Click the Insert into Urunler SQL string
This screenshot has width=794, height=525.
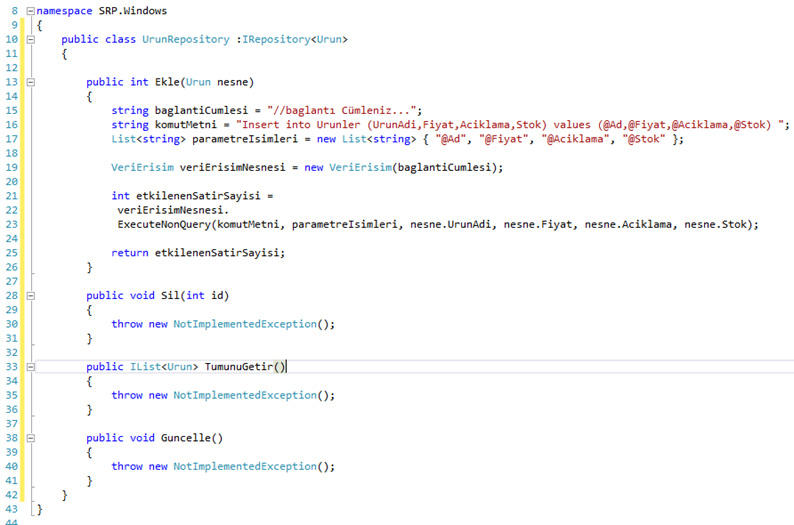[512, 125]
